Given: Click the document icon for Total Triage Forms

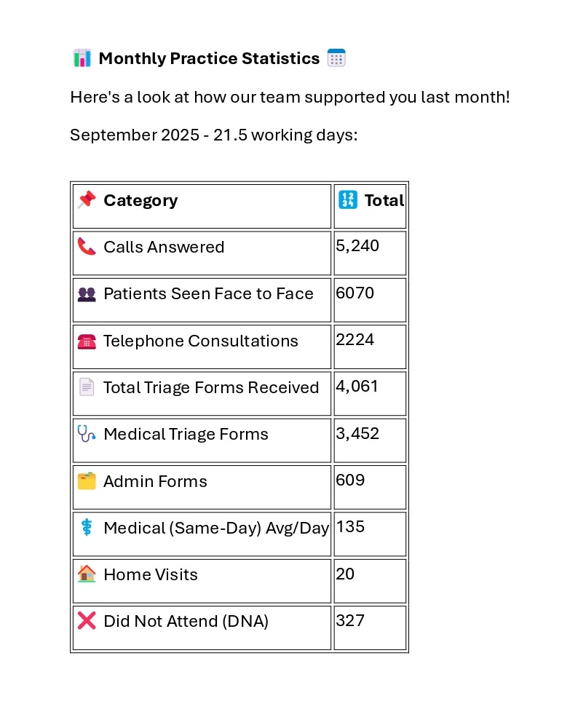Looking at the screenshot, I should tap(87, 387).
